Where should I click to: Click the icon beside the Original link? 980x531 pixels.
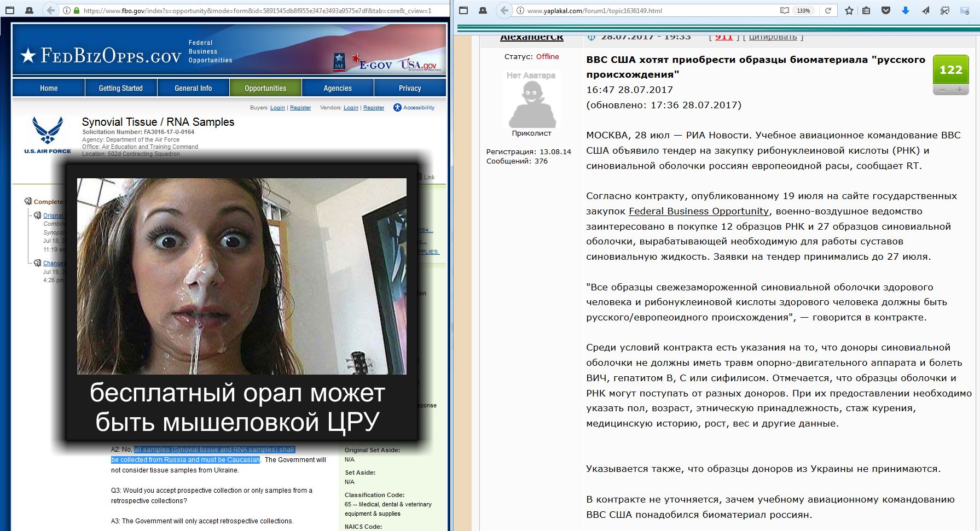[38, 215]
